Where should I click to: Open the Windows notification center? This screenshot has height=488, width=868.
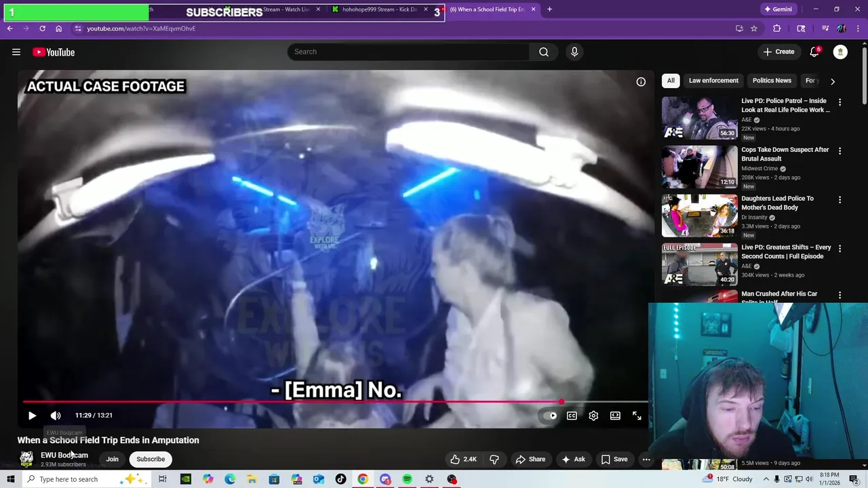(x=854, y=479)
